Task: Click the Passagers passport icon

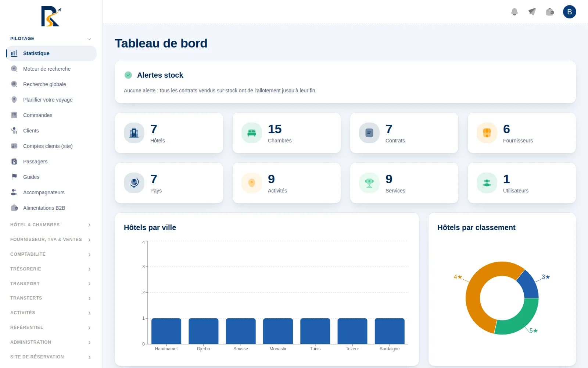Action: [14, 162]
